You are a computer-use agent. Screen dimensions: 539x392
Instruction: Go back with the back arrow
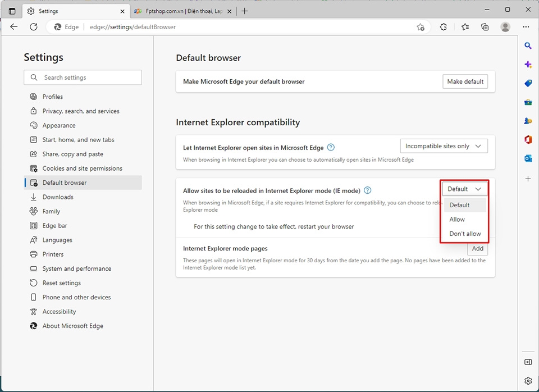tap(13, 27)
